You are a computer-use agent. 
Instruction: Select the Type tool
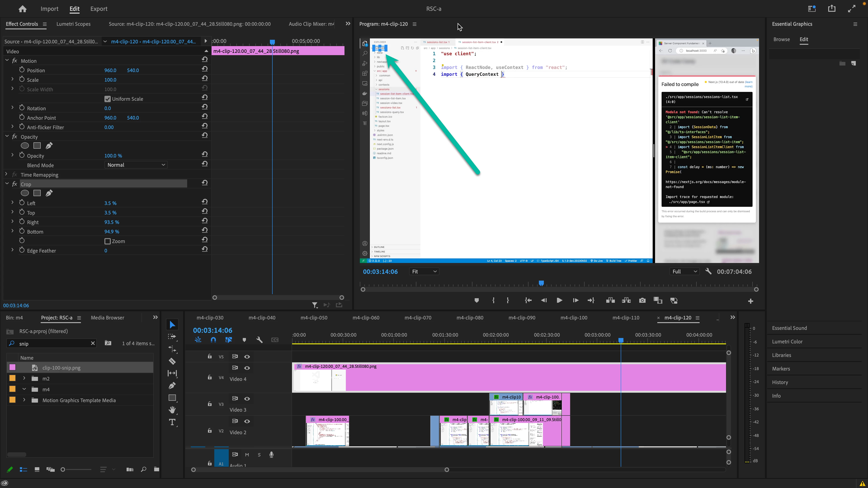(172, 422)
